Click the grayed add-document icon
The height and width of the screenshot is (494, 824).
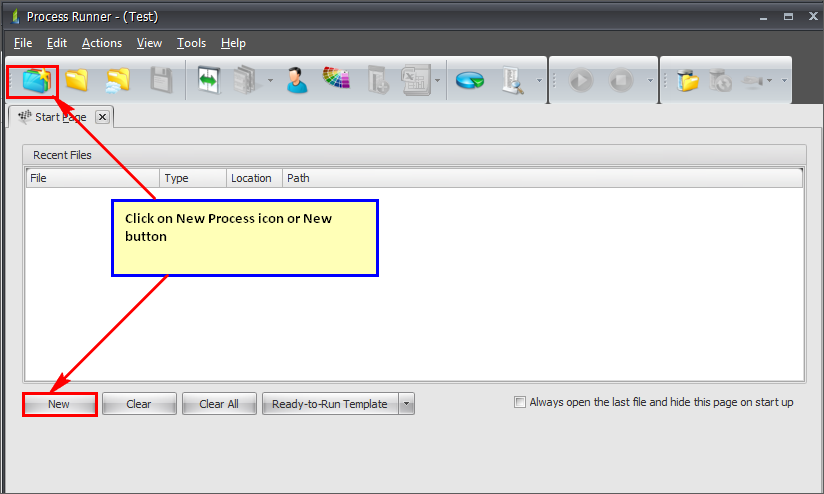pyautogui.click(x=378, y=80)
